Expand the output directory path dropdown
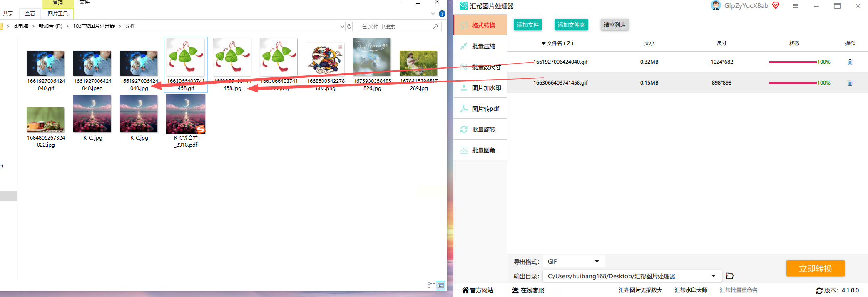Image resolution: width=868 pixels, height=297 pixels. [714, 276]
